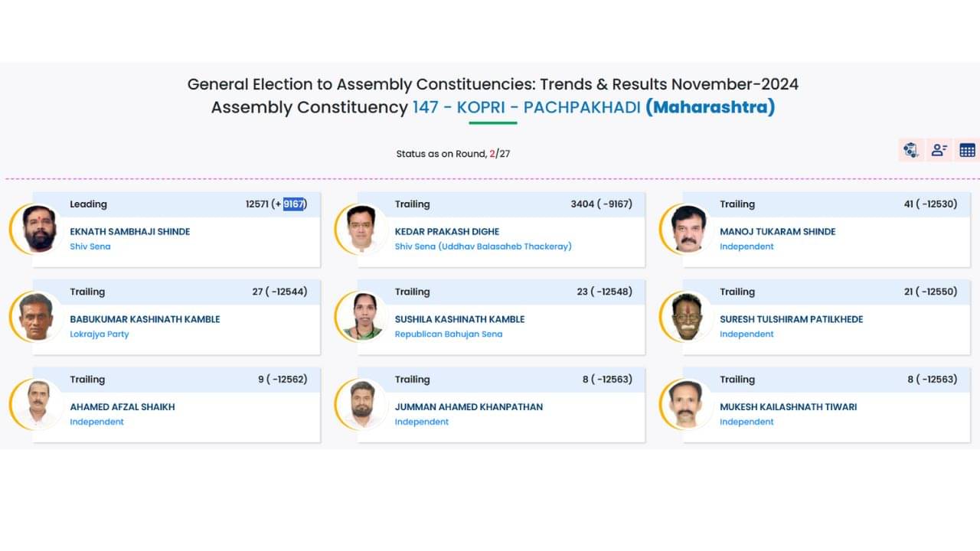Click Kedar Prakash Dighe's candidate photo

(x=361, y=229)
